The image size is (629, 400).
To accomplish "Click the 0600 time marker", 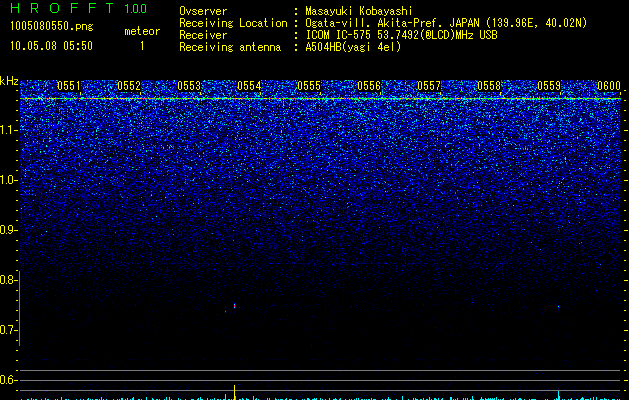I will [609, 86].
